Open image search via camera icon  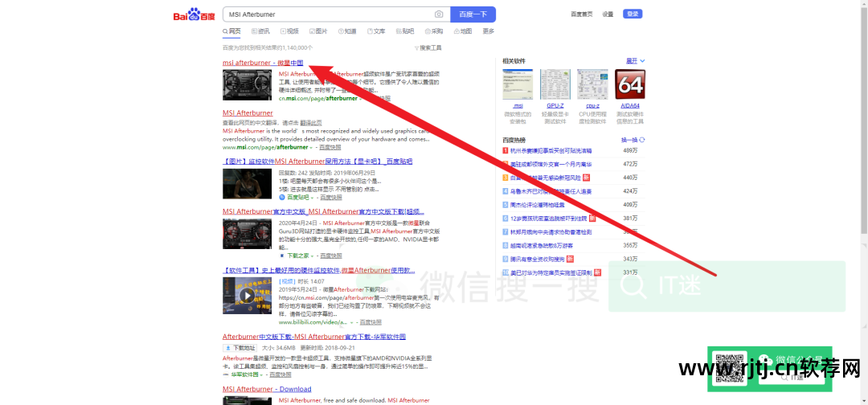click(439, 14)
